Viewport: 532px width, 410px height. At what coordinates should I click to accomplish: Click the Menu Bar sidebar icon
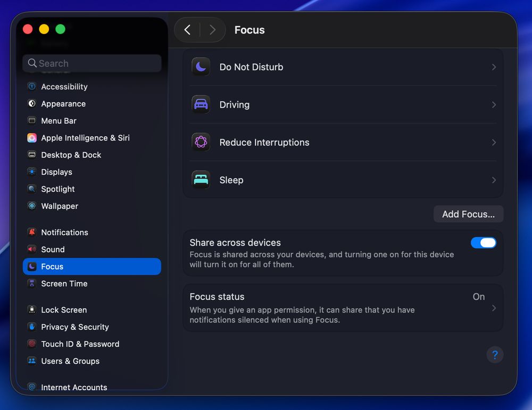click(32, 120)
